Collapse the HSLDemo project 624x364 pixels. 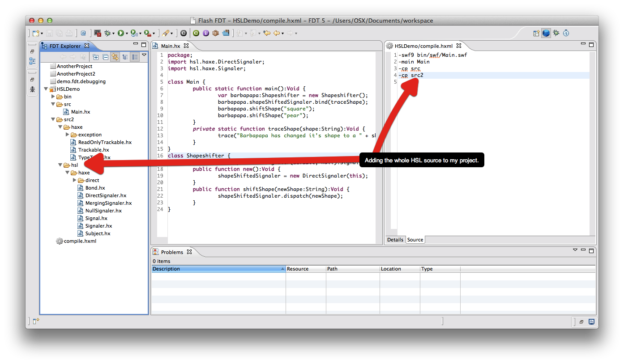coord(46,89)
